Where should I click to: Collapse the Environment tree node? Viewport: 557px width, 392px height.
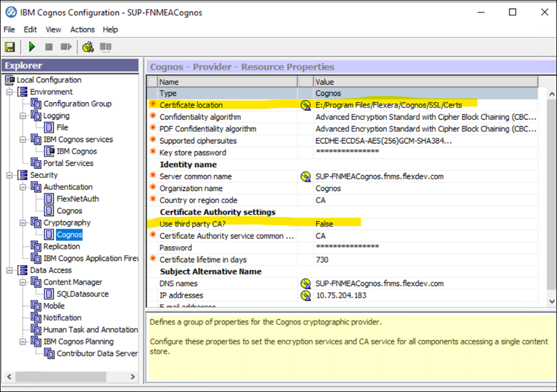tap(9, 93)
